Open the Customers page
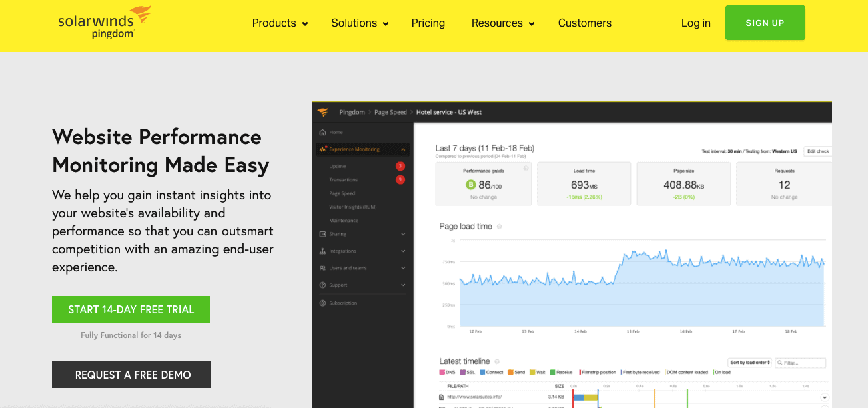Viewport: 868px width, 408px height. pos(585,23)
